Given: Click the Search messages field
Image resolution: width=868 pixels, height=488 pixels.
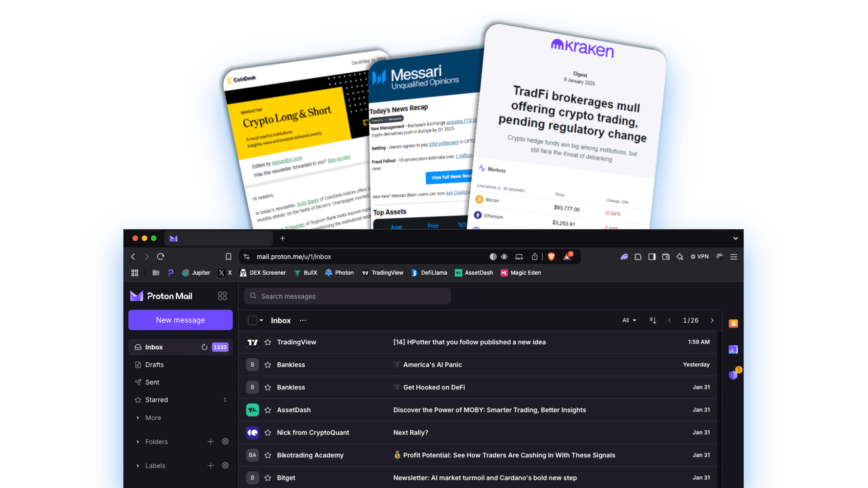Looking at the screenshot, I should [x=347, y=296].
